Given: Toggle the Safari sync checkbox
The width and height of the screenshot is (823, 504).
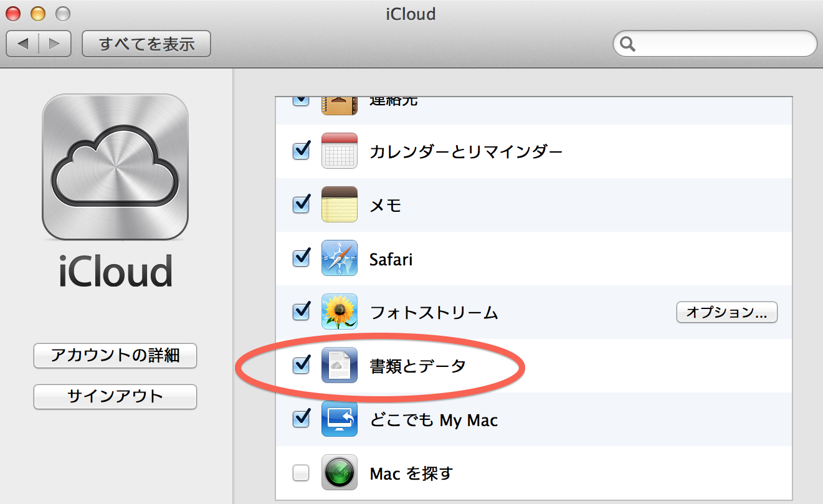Looking at the screenshot, I should pyautogui.click(x=302, y=257).
